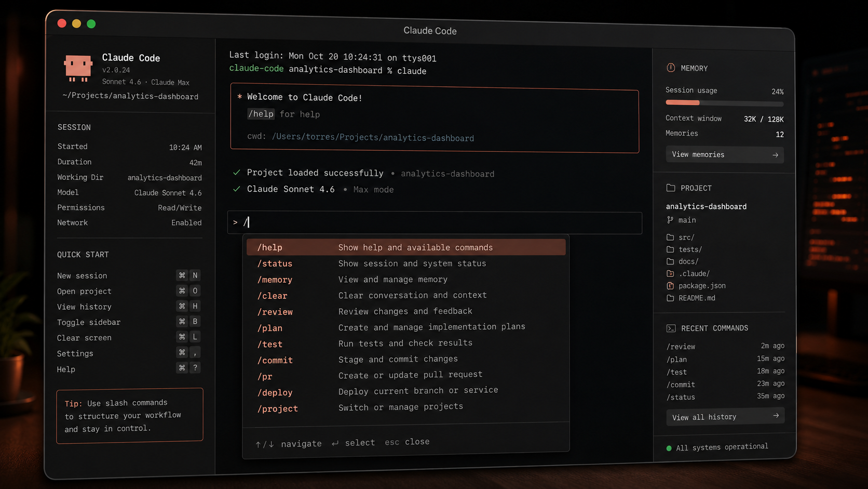This screenshot has height=489, width=868.
Task: Click the Recent Commands terminal icon
Action: (x=671, y=328)
